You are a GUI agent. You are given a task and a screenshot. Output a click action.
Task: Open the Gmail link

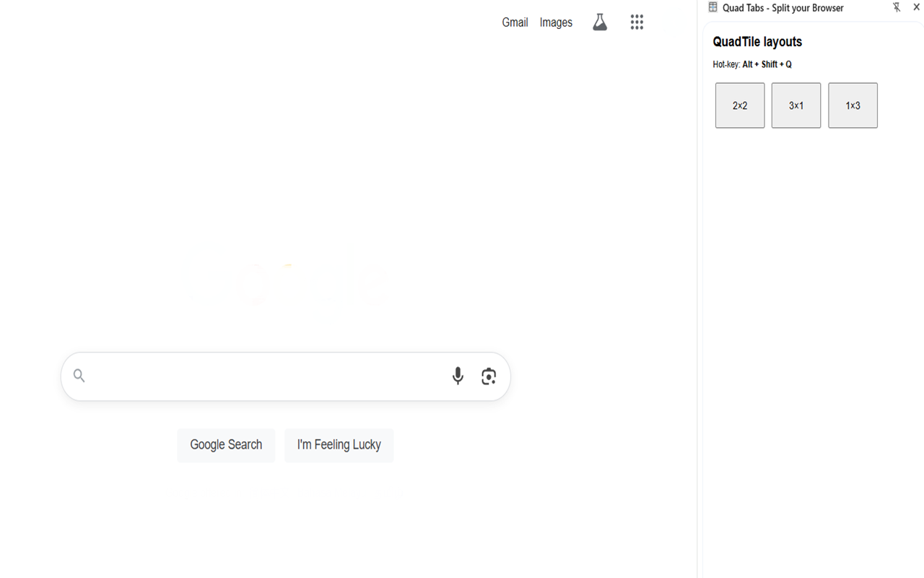(515, 22)
